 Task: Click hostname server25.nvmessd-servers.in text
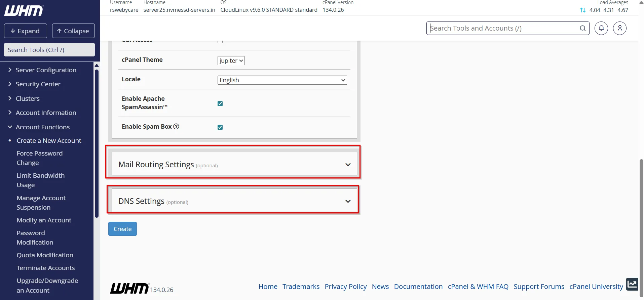click(179, 10)
